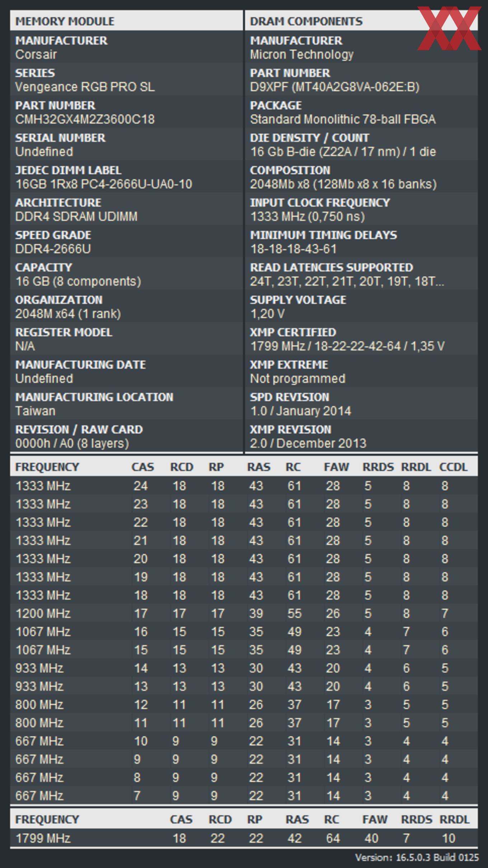The height and width of the screenshot is (868, 488).
Task: Select composition '2048Mb x8 (128Mb x8 x 16 banks)'
Action: pos(343,184)
